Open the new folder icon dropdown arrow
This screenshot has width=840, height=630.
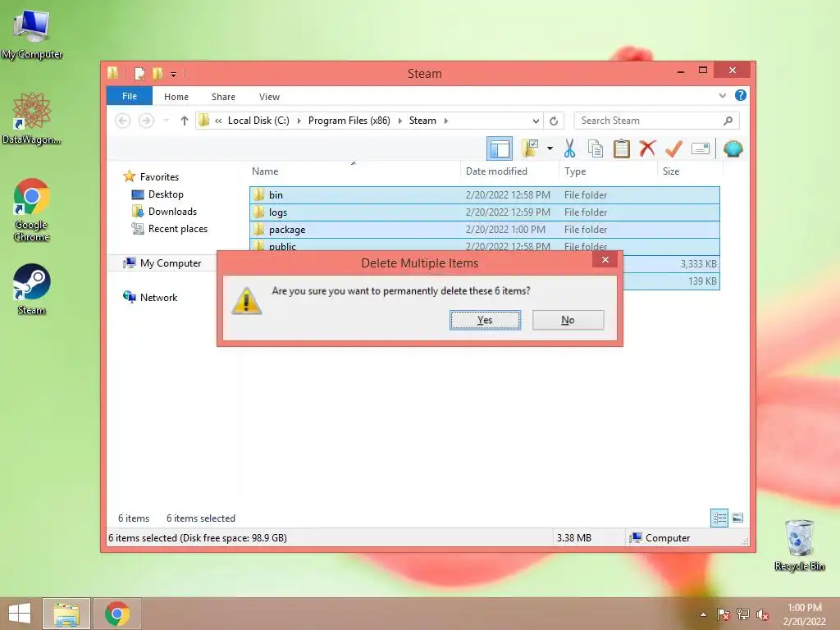pyautogui.click(x=550, y=148)
